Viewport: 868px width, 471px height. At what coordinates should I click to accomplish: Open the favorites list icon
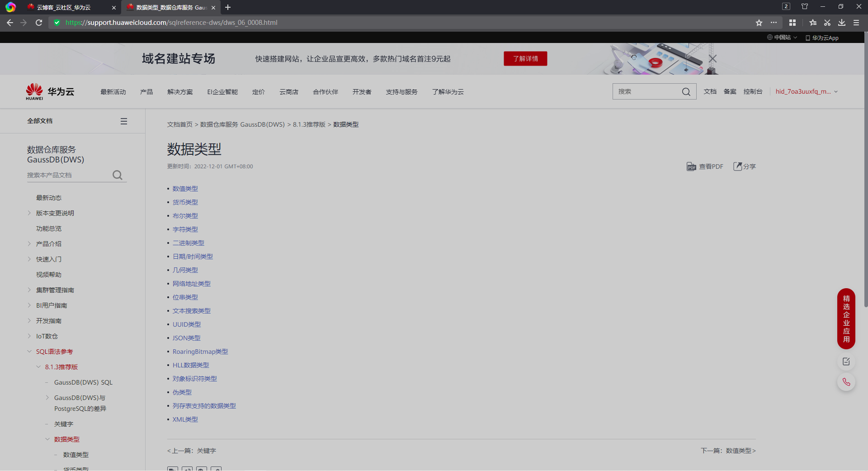pyautogui.click(x=813, y=23)
